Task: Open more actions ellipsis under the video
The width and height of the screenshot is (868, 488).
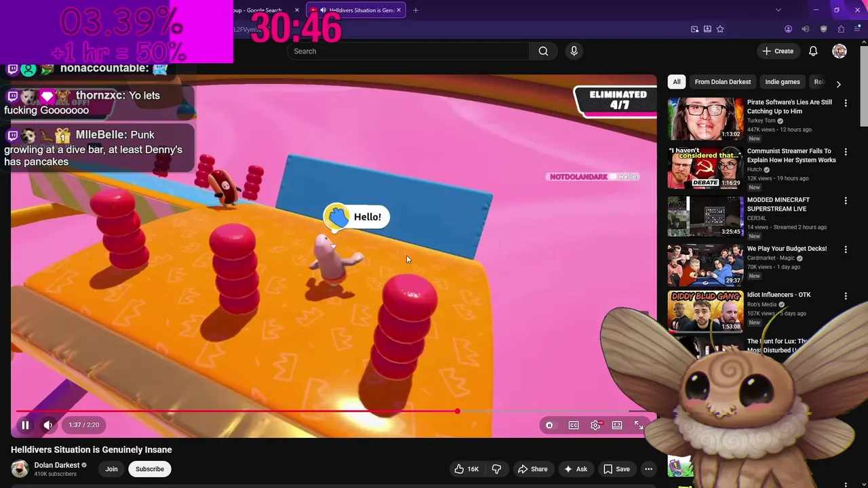Action: click(648, 469)
